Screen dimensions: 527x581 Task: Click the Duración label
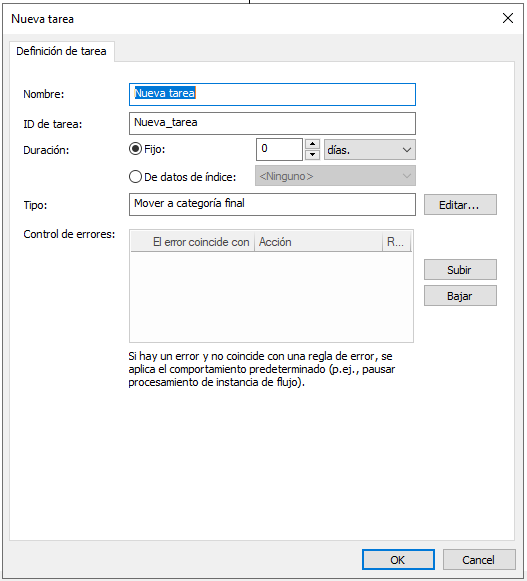[x=46, y=150]
